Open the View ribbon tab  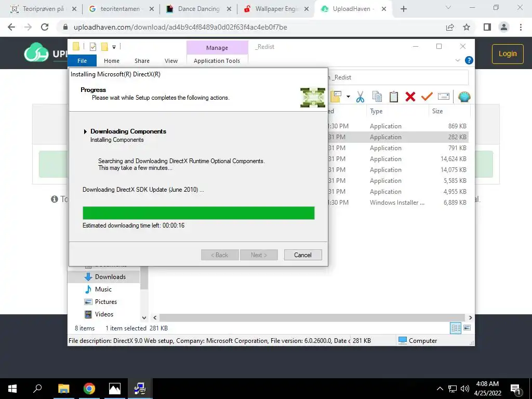point(171,61)
